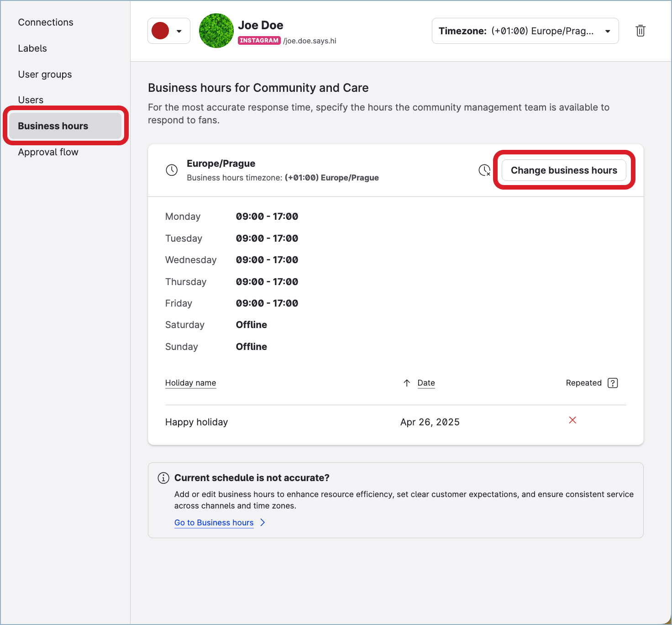Open Connections in the sidebar
The width and height of the screenshot is (672, 625).
click(46, 22)
